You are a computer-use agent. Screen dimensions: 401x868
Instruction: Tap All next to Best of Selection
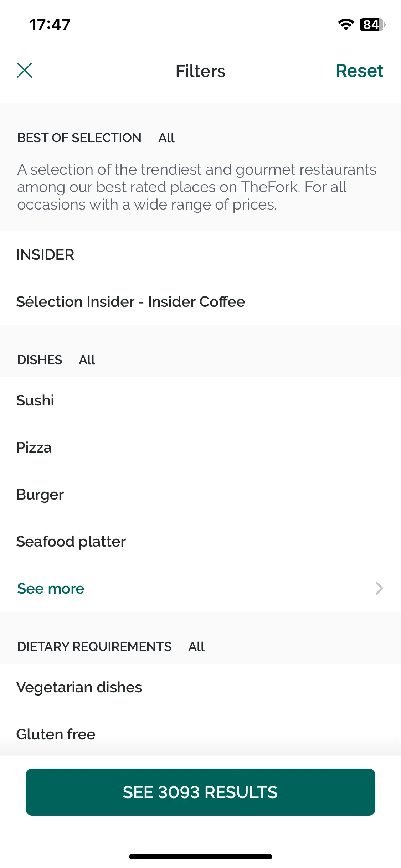point(166,138)
